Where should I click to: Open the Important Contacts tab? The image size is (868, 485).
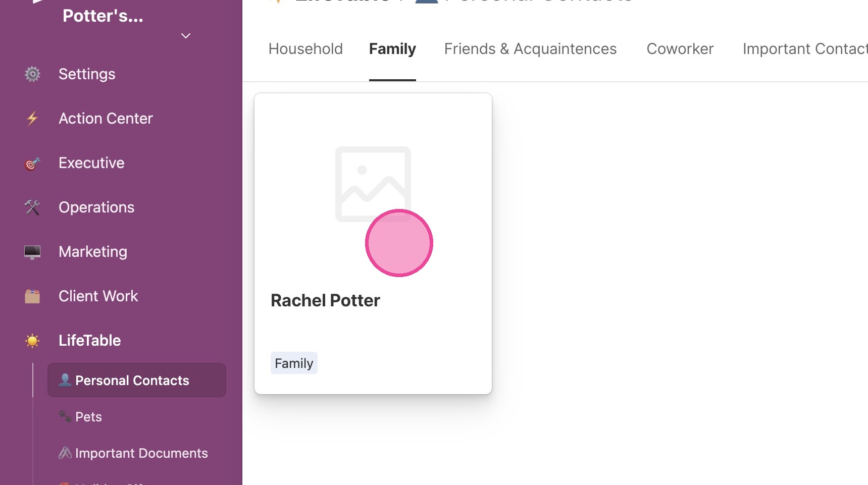[805, 49]
